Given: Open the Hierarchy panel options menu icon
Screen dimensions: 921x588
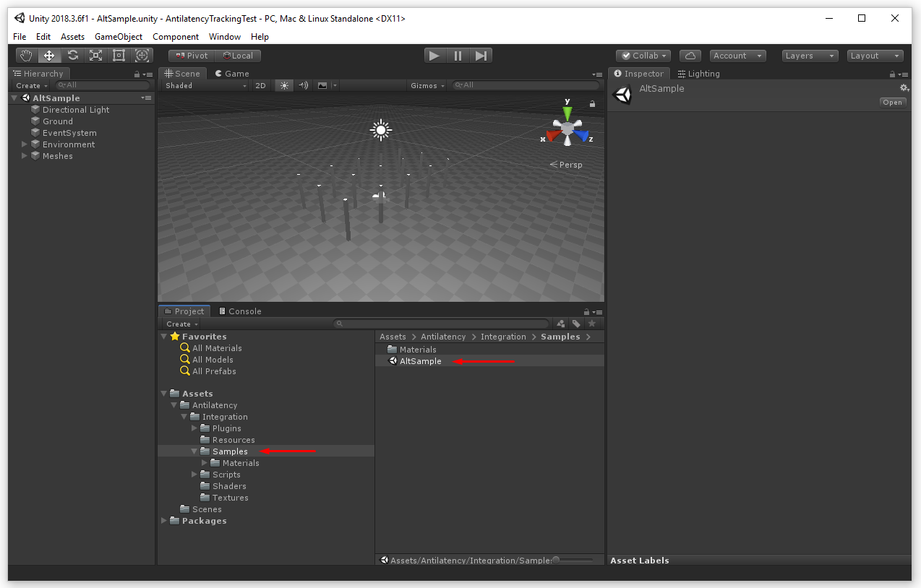Looking at the screenshot, I should [x=147, y=74].
